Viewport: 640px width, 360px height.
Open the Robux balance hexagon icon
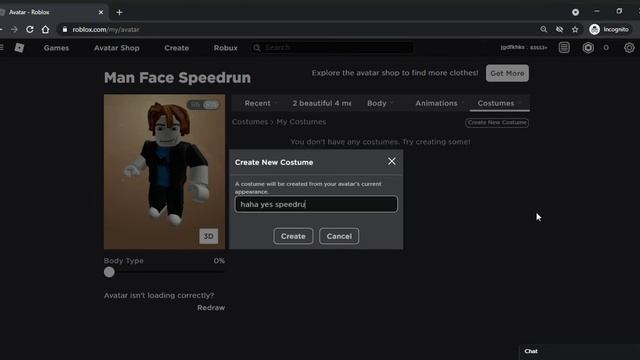pyautogui.click(x=588, y=48)
